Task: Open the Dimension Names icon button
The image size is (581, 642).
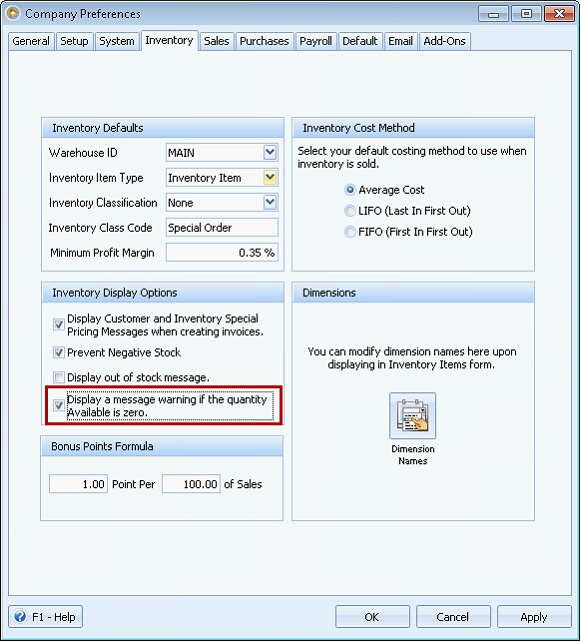Action: [412, 416]
